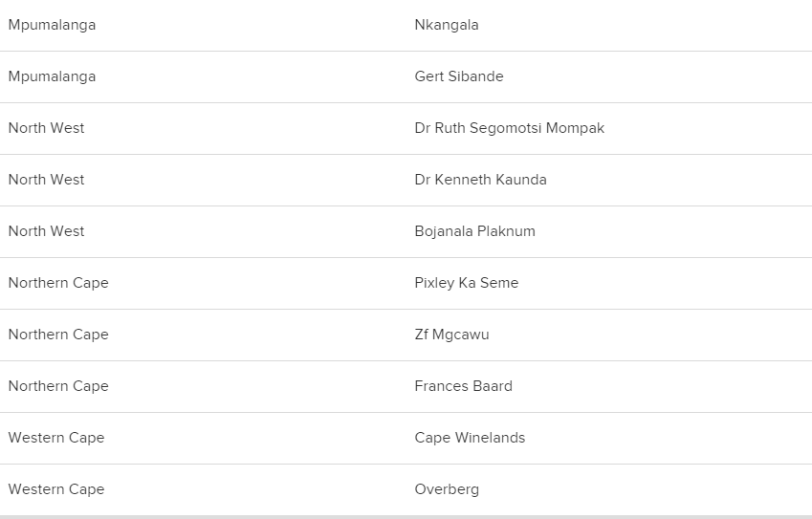
Task: Select Northern Cape next to Frances Baard
Action: [x=58, y=386]
